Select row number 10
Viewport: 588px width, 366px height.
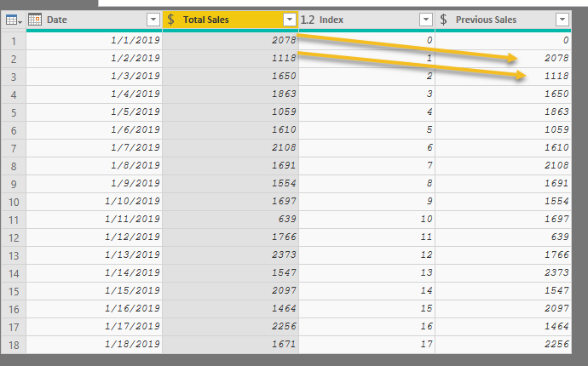(14, 202)
